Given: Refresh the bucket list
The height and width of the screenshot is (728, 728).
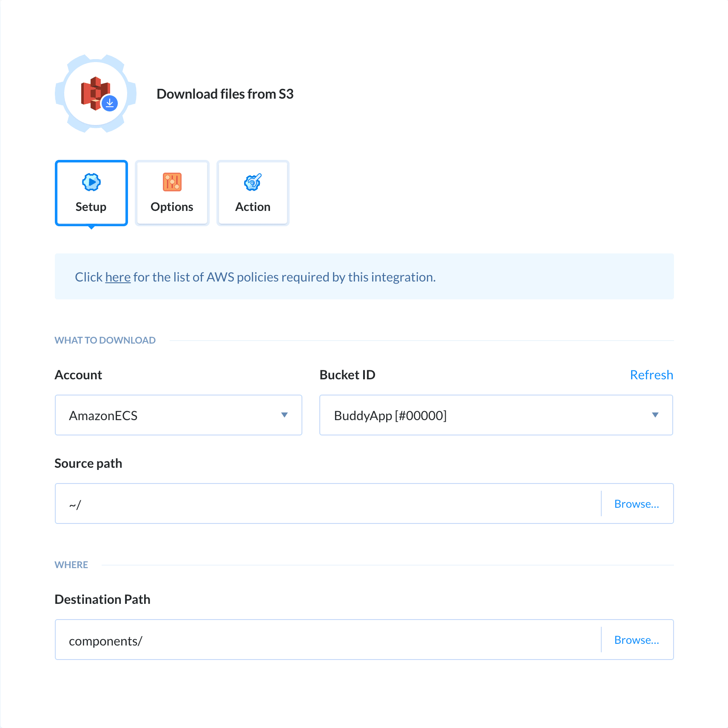Looking at the screenshot, I should (x=651, y=375).
